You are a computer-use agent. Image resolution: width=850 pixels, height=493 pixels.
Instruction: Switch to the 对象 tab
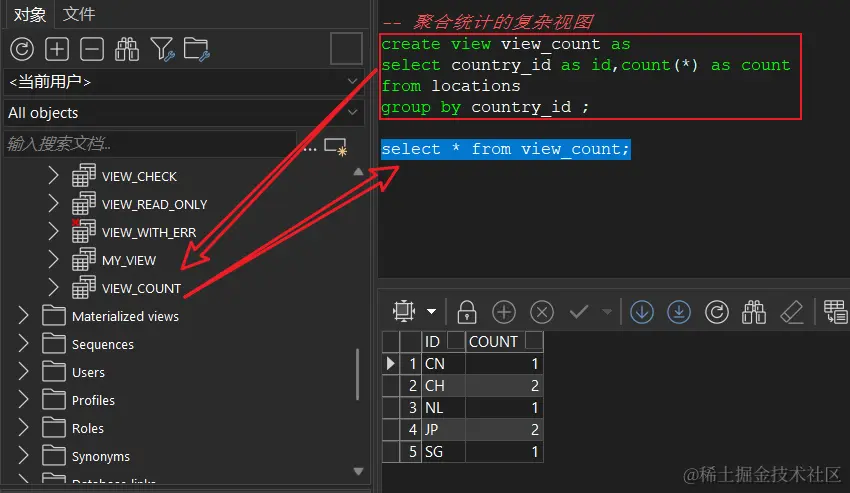(29, 14)
